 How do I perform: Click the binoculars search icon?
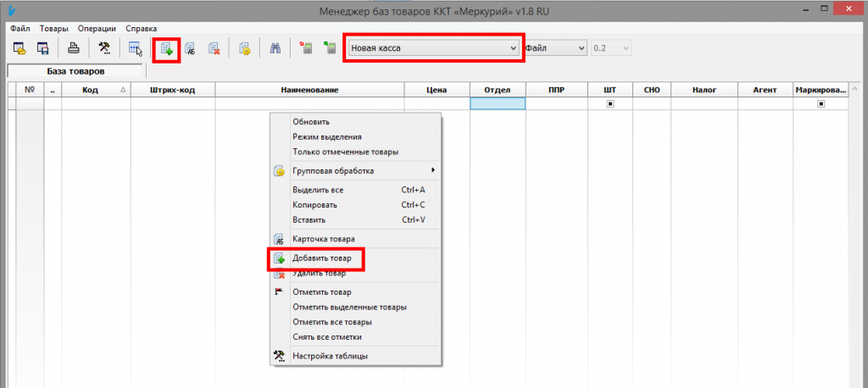click(275, 48)
